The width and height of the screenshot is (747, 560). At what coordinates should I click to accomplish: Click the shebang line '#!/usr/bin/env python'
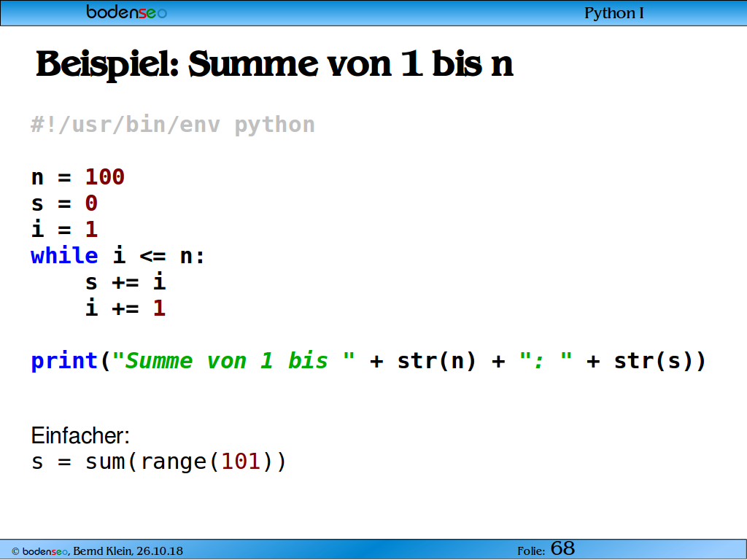point(173,125)
